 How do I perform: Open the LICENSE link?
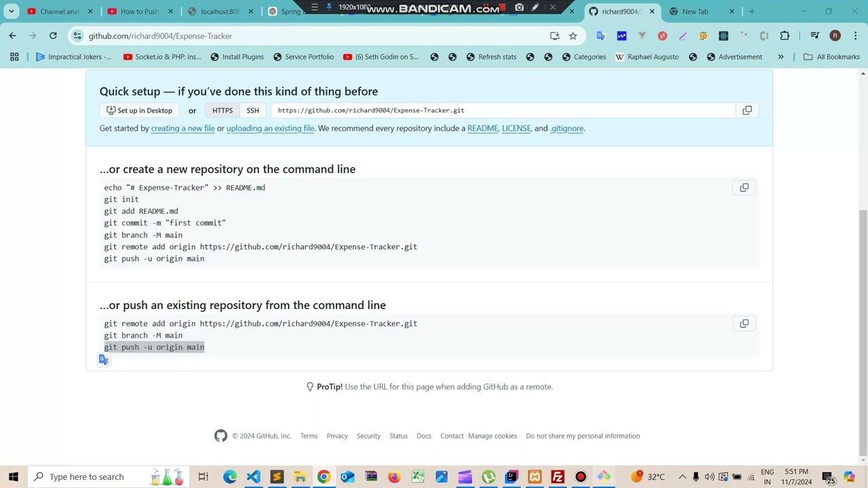point(516,128)
